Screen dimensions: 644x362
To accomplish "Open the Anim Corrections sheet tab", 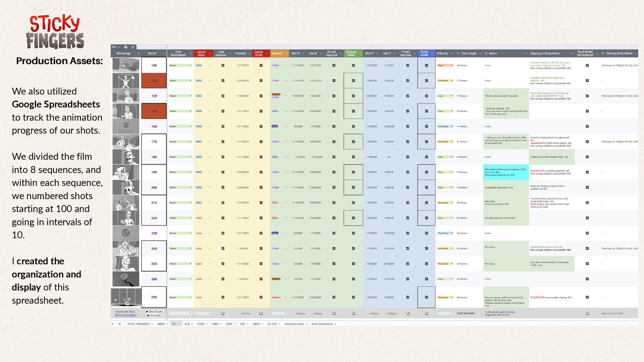I will 322,324.
